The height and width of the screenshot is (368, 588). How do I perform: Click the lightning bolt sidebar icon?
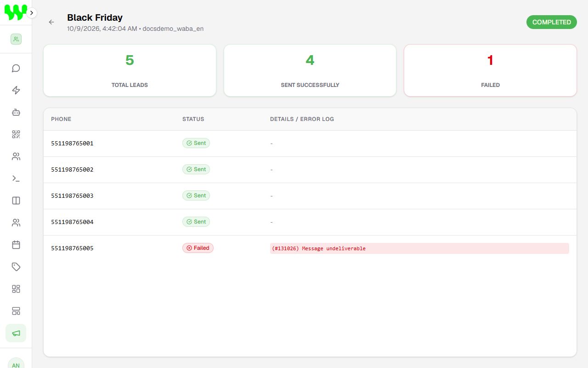tap(16, 90)
